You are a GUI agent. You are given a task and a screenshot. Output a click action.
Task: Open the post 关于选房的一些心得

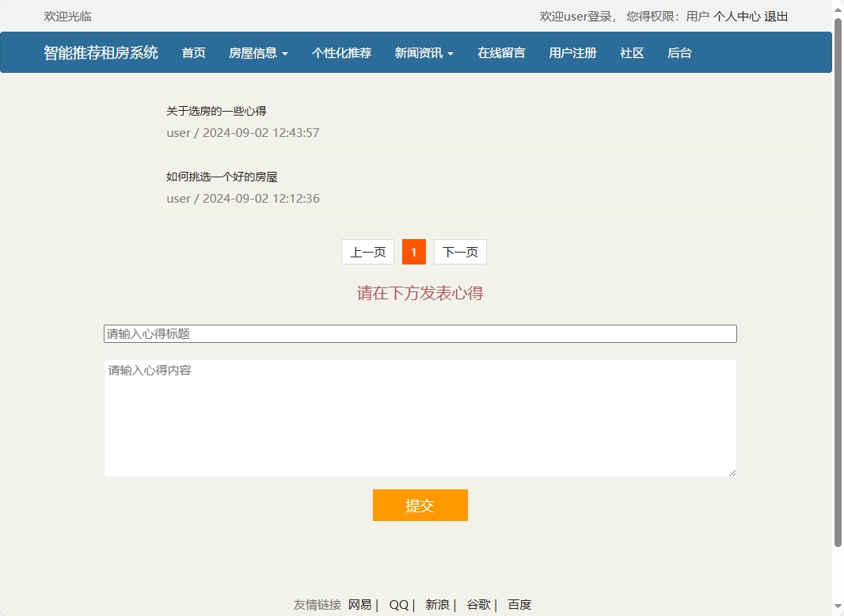[215, 110]
